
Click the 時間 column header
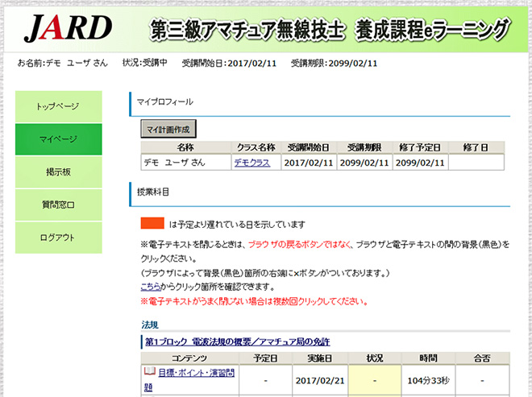[428, 358]
